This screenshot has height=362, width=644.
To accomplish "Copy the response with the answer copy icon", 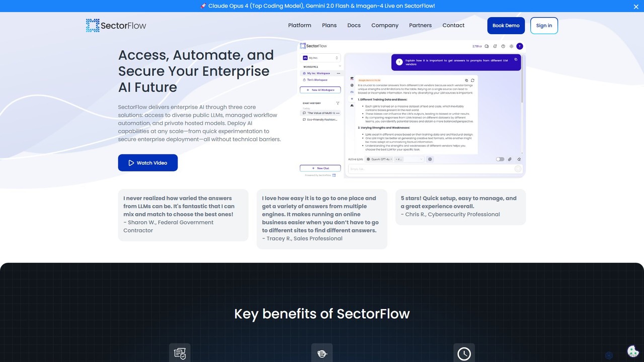I will point(466,80).
